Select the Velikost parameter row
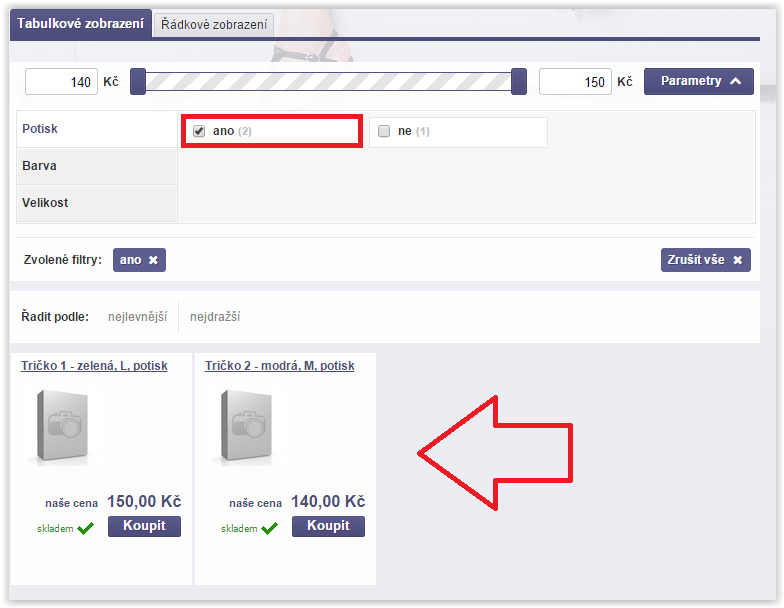 click(x=97, y=203)
